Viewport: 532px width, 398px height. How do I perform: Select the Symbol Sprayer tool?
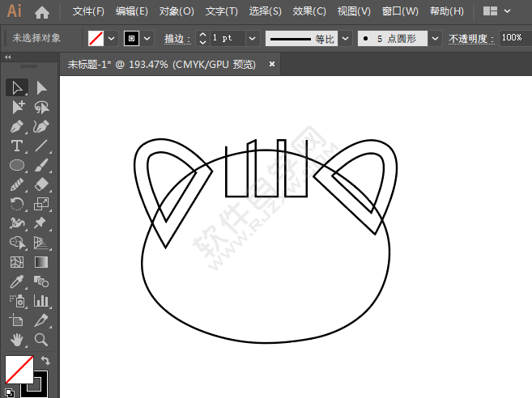(17, 301)
